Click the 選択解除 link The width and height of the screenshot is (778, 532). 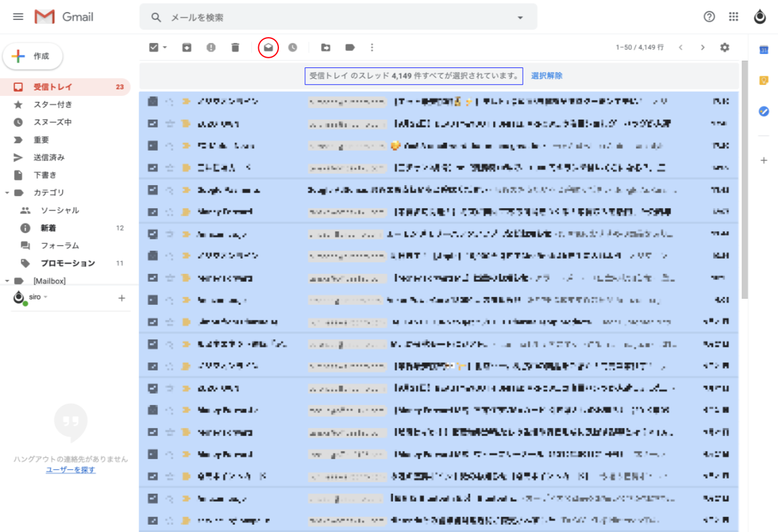coord(546,76)
